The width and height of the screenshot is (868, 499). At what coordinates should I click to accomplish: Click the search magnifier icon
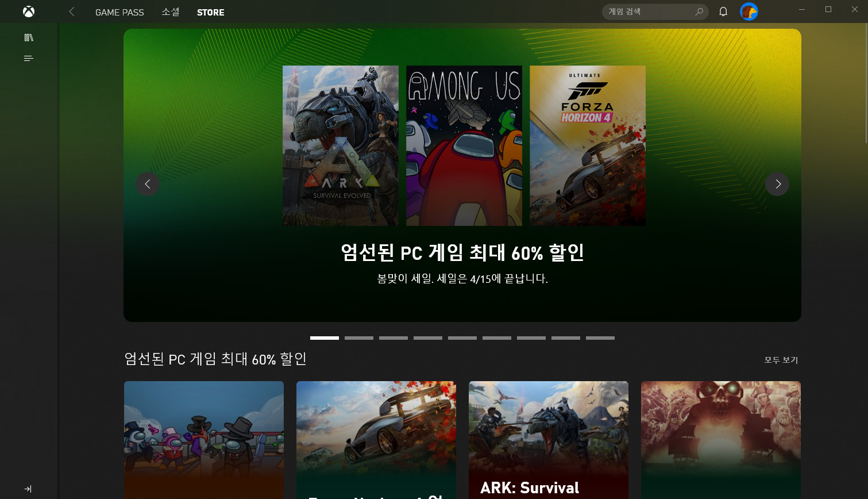[699, 11]
